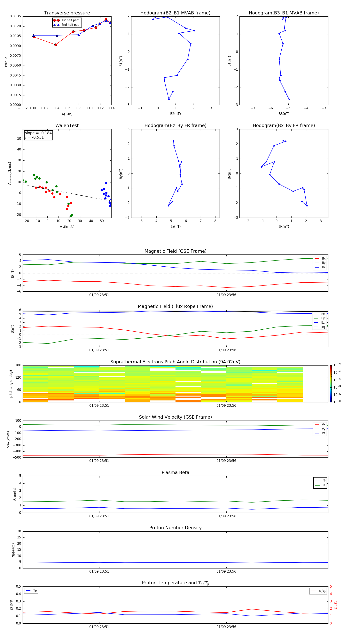Click the "B2(nT)" axis label
351x644 pixels.
point(175,114)
